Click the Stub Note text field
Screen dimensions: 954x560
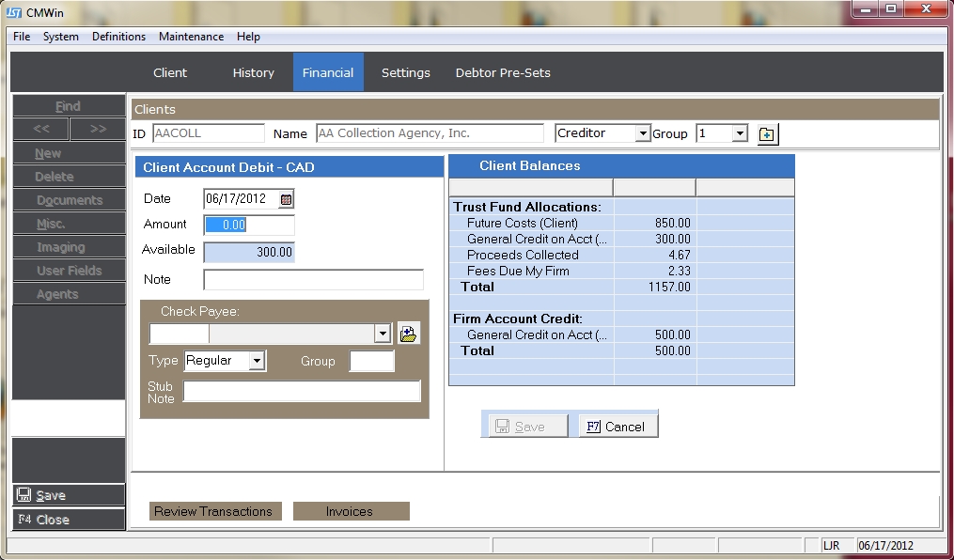(x=301, y=392)
